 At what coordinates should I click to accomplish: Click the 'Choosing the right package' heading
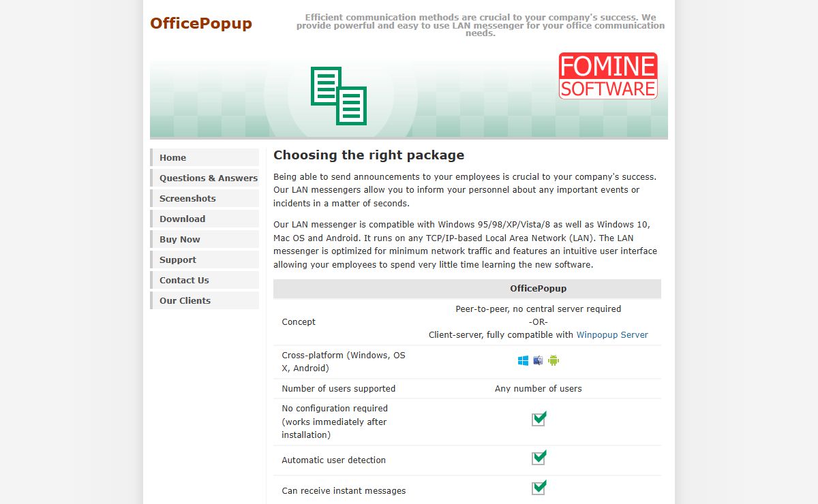click(x=369, y=155)
